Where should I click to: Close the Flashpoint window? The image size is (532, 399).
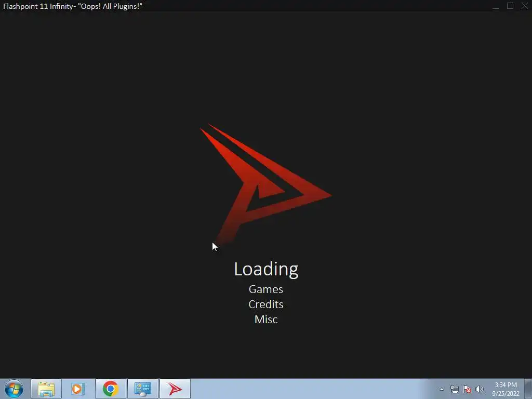click(x=525, y=6)
